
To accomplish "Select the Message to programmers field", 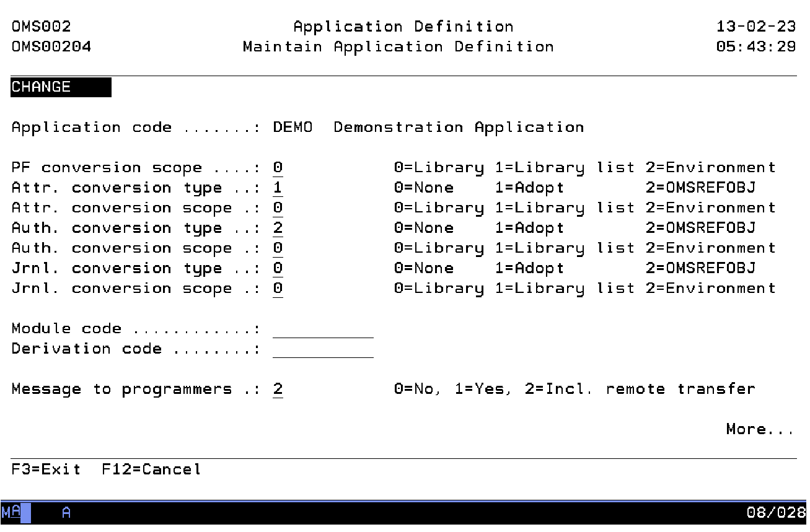I will tap(278, 390).
